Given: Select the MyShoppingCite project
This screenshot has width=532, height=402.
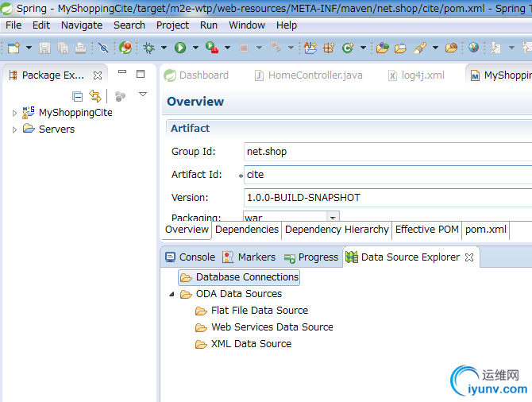Looking at the screenshot, I should (75, 112).
